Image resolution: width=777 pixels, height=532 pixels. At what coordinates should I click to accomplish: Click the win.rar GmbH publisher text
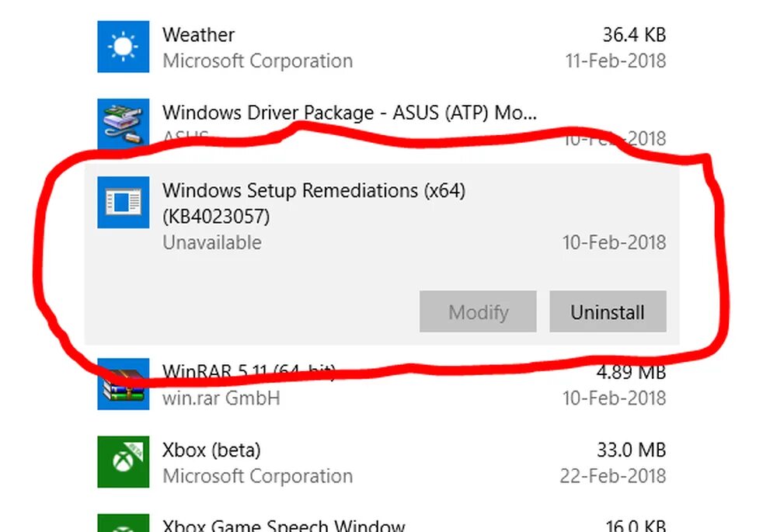tap(221, 398)
